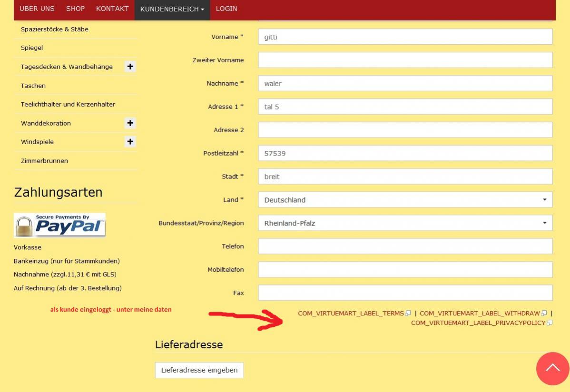Select the Zimmerbrunnen category link
570x392 pixels.
pos(44,161)
